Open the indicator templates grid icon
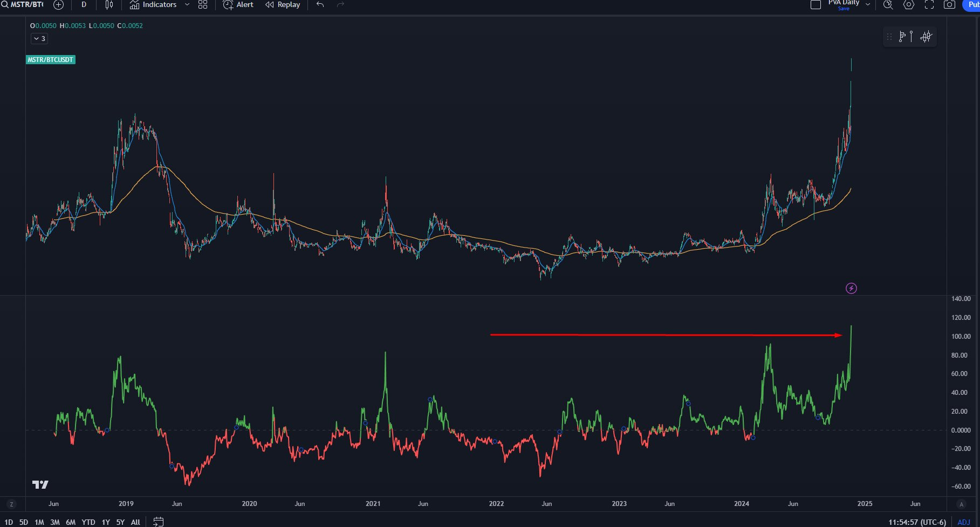 point(203,5)
